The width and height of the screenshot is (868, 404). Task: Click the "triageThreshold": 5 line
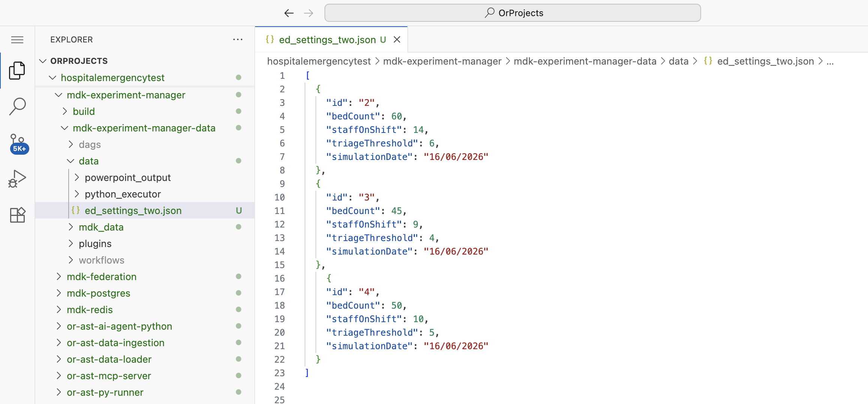382,332
